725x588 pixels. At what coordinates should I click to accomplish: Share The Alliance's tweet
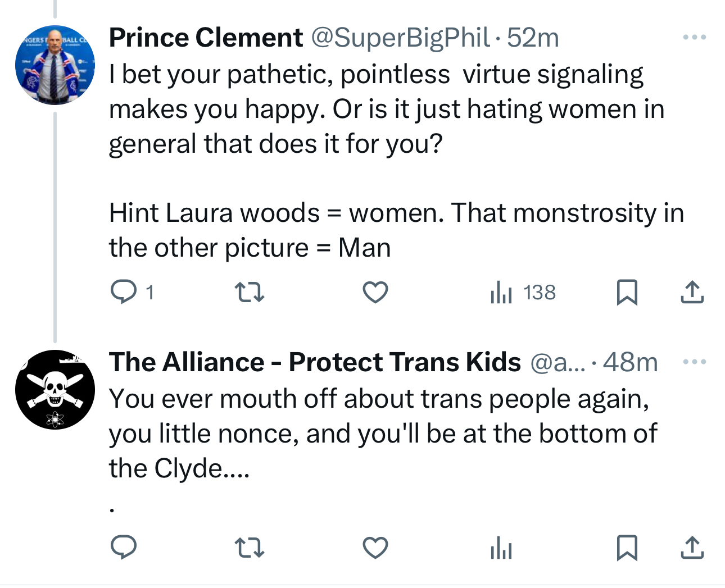click(692, 548)
